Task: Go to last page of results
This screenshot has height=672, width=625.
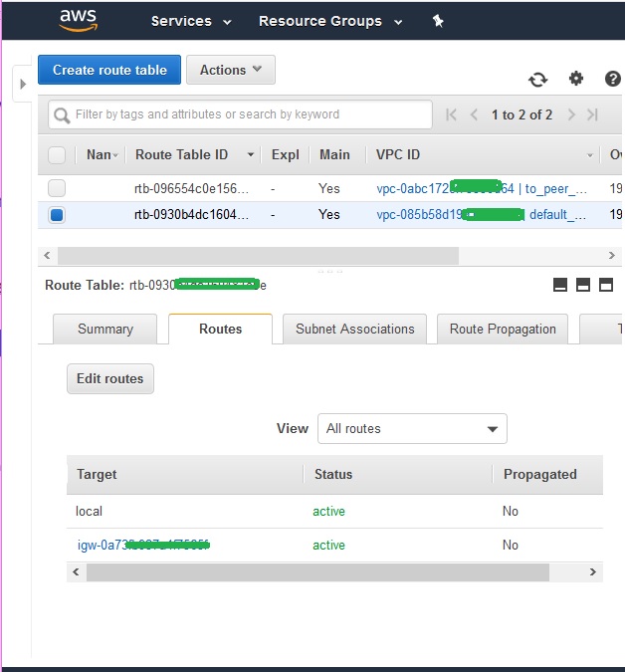Action: tap(592, 114)
